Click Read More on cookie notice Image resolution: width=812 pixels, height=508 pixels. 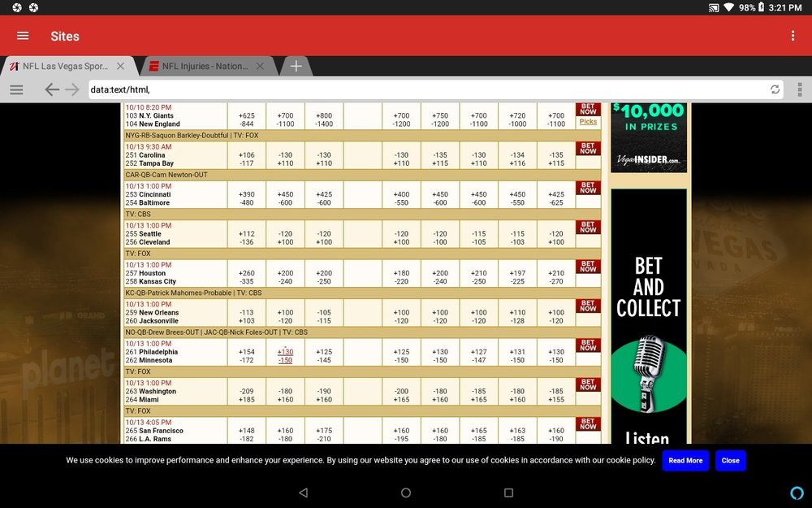[685, 460]
